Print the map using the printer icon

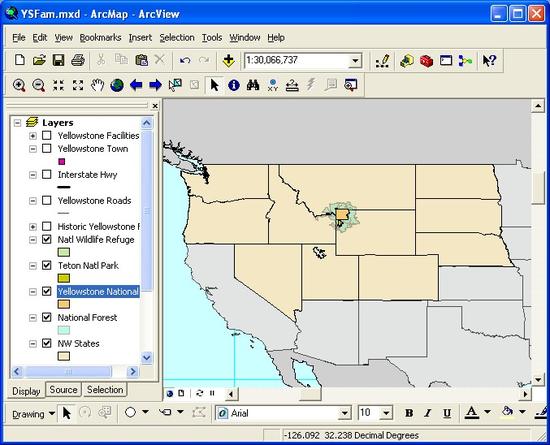(x=78, y=60)
